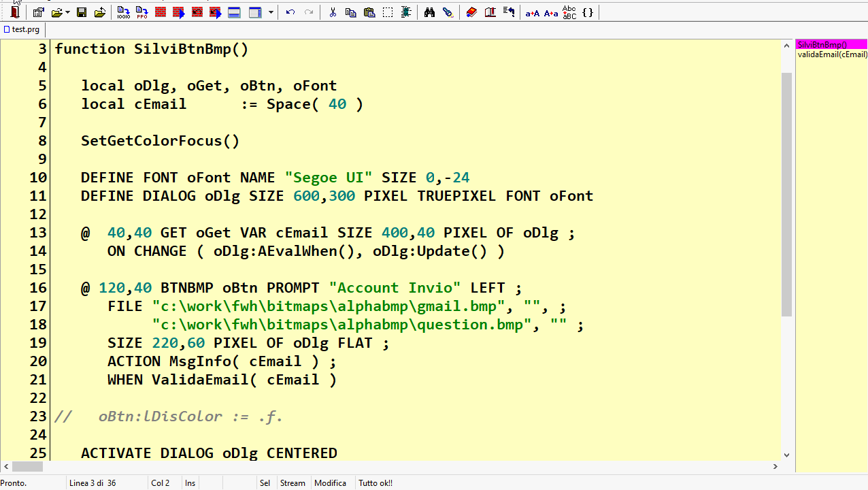Screen dimensions: 868x490
Task: Expand the open-folder dropdown arrow
Action: pyautogui.click(x=67, y=12)
